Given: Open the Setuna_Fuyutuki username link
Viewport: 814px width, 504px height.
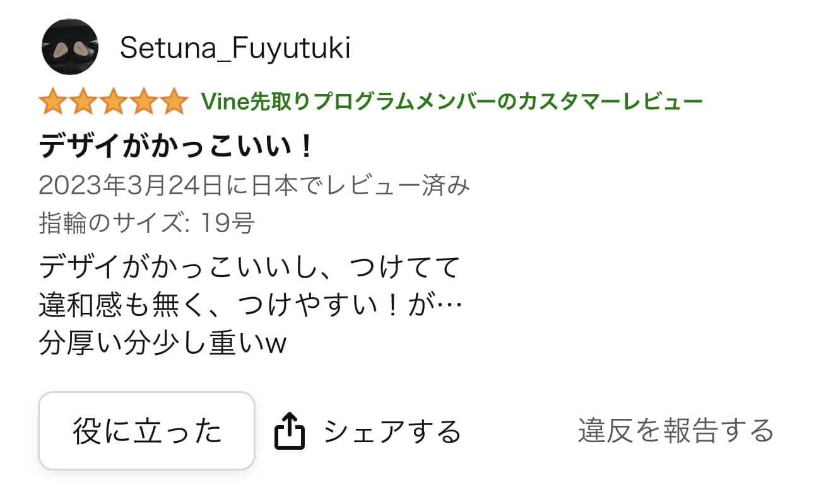Looking at the screenshot, I should pos(235,48).
